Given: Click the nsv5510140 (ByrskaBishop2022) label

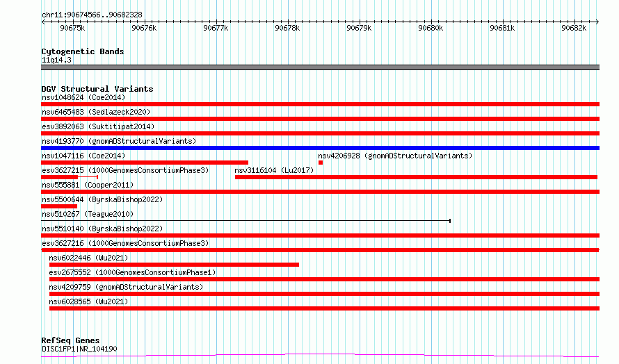Looking at the screenshot, I should [x=102, y=229].
